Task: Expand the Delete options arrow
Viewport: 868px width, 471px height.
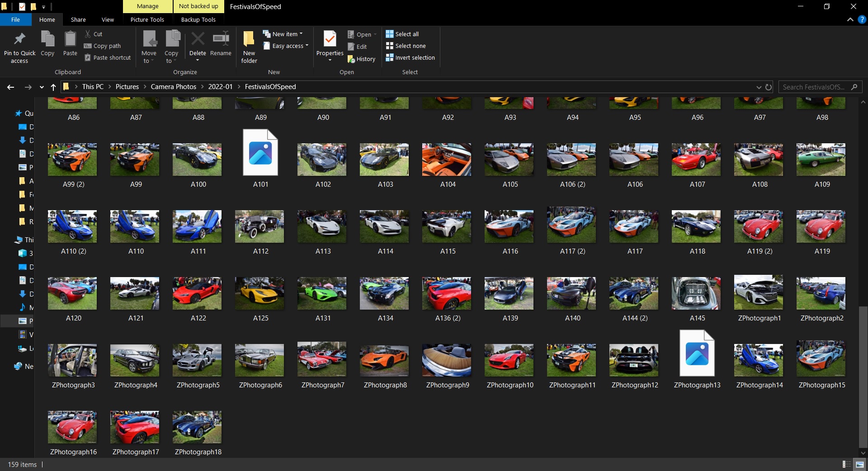Action: [198, 60]
